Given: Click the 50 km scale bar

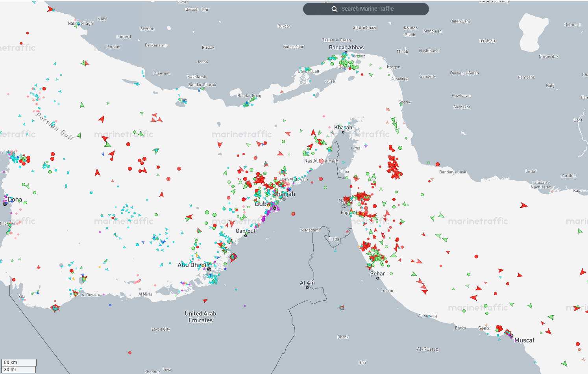Looking at the screenshot, I should pyautogui.click(x=19, y=363).
